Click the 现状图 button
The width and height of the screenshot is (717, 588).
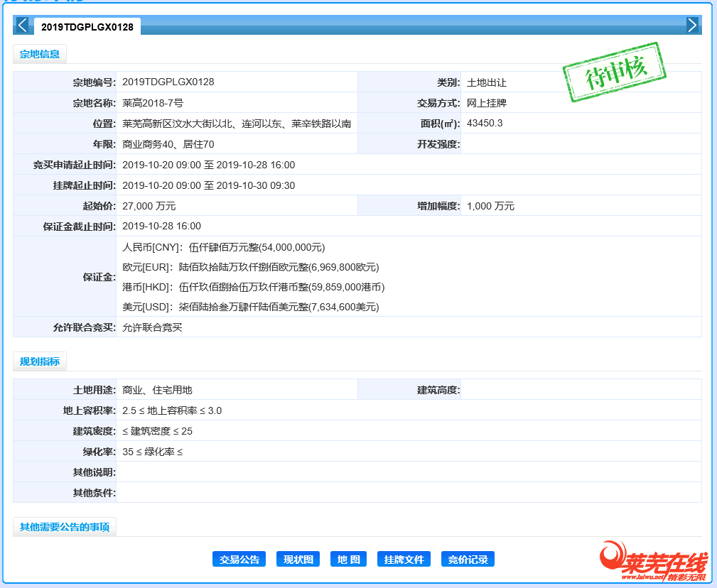pyautogui.click(x=298, y=559)
